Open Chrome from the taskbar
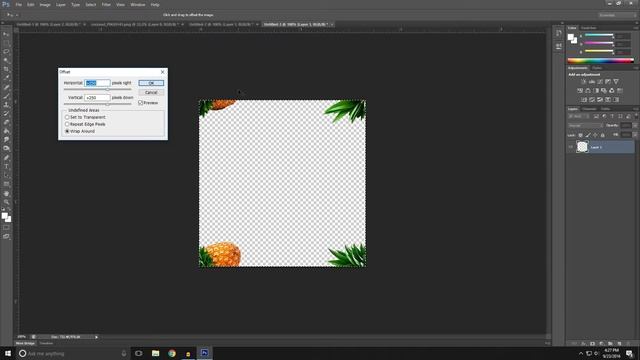Viewport: 640px width, 360px height. (172, 353)
